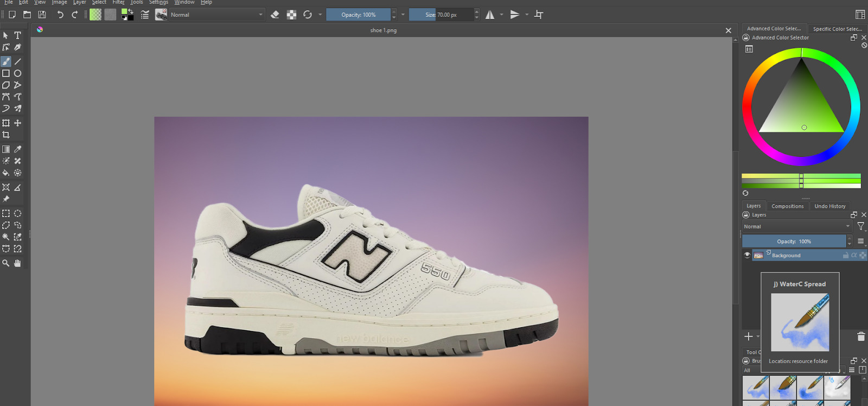Adjust the brush Opacity slider in toolbar
The image size is (868, 406).
358,15
